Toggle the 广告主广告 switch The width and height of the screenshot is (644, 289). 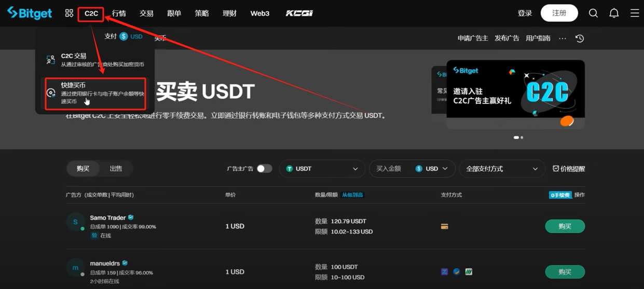click(264, 169)
